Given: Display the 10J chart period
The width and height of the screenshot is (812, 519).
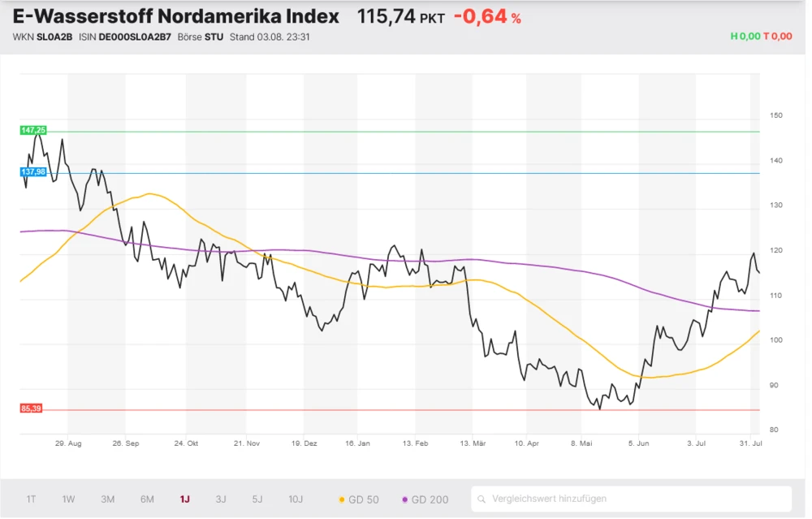Looking at the screenshot, I should (296, 500).
